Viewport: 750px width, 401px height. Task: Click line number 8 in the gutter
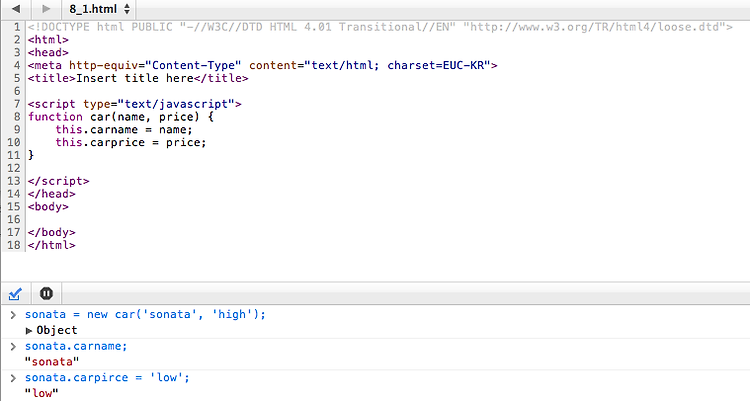(17, 117)
